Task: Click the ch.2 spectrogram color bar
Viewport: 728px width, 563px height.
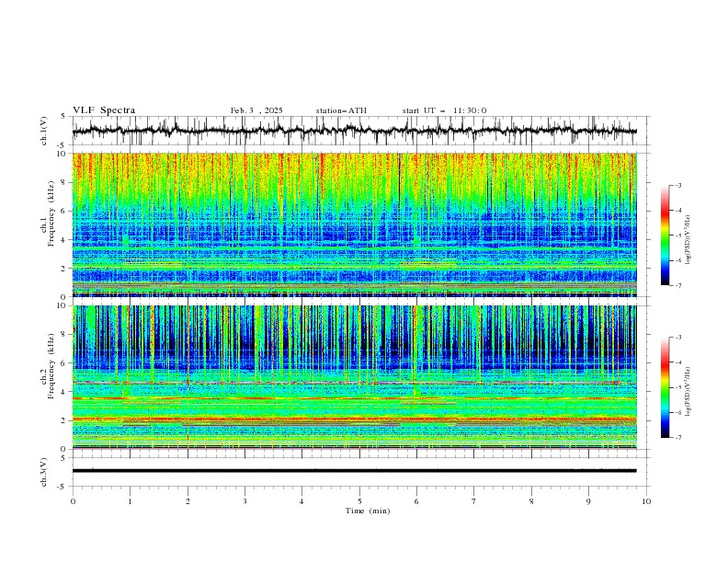Action: tap(665, 387)
